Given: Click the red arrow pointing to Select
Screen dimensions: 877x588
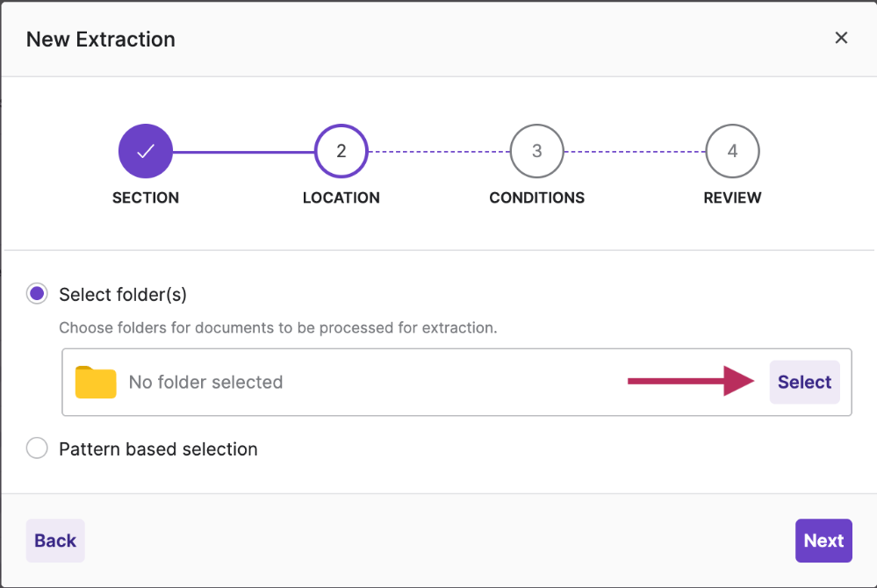Looking at the screenshot, I should click(691, 381).
